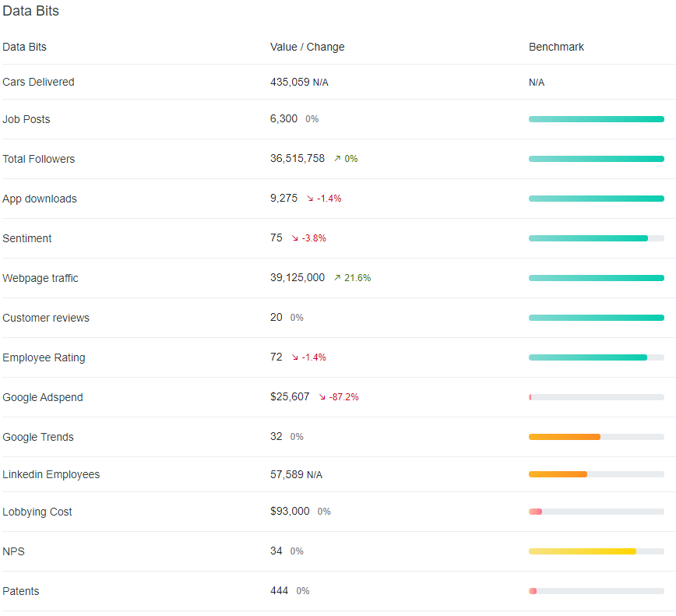This screenshot has height=616, width=676.
Task: Select the Total Followers row label
Action: pyautogui.click(x=39, y=159)
